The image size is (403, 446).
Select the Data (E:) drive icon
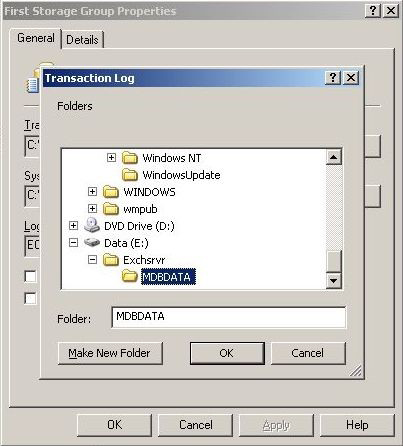pyautogui.click(x=92, y=242)
